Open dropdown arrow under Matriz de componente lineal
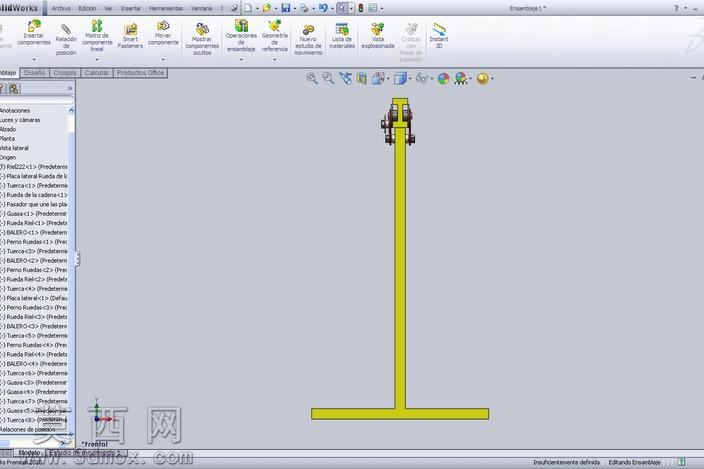The height and width of the screenshot is (469, 704). [x=97, y=59]
